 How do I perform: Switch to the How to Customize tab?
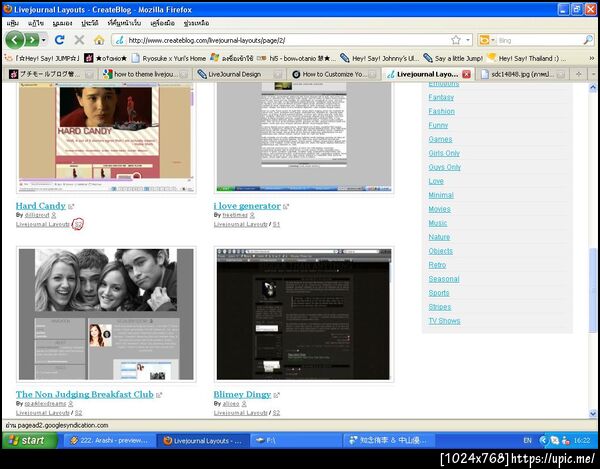click(334, 74)
